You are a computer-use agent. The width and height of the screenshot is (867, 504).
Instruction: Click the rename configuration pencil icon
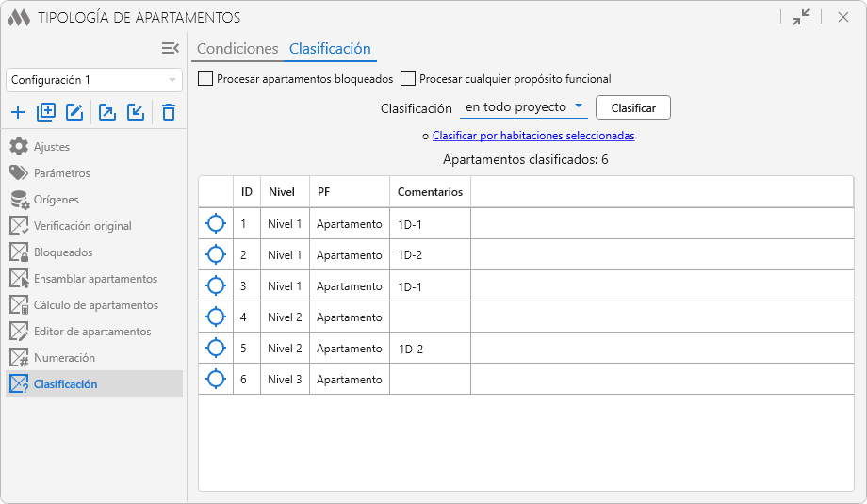pyautogui.click(x=74, y=113)
